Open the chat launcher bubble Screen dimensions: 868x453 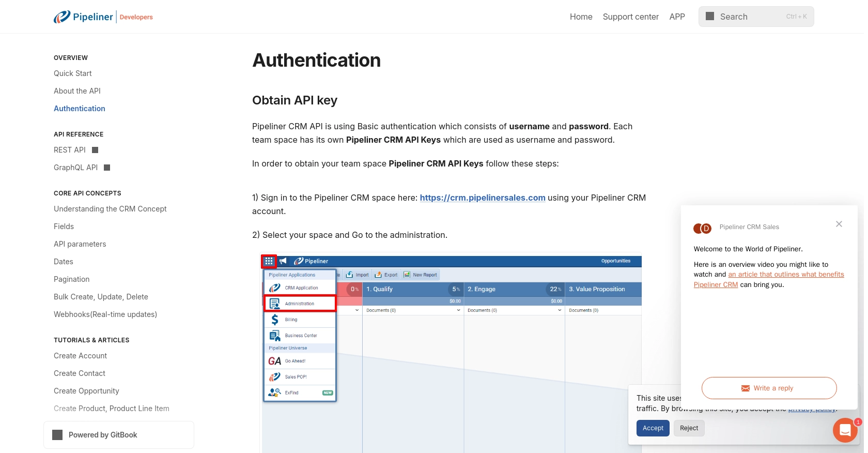[845, 430]
